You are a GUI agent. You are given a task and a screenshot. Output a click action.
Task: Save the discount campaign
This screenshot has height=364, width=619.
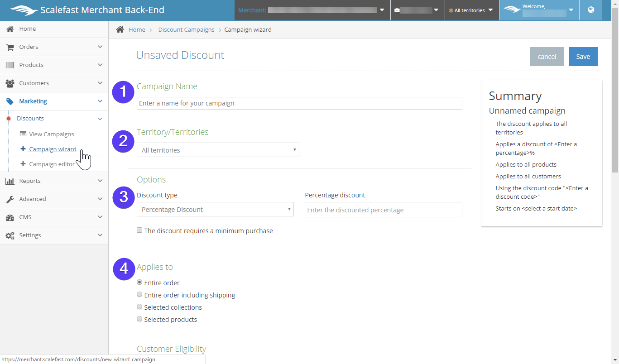(583, 57)
